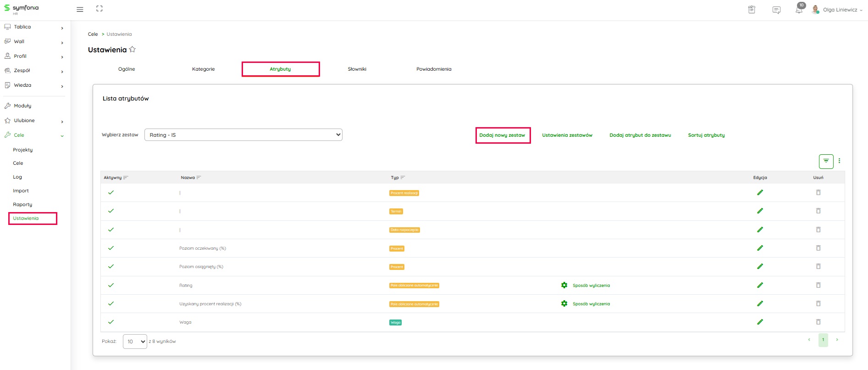Switch to the Kategorie tab
The width and height of the screenshot is (868, 370).
(203, 69)
